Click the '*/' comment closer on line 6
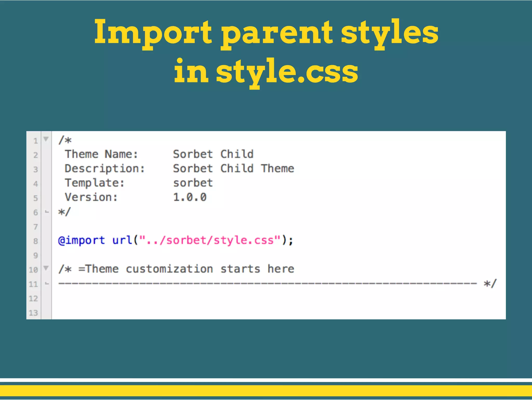Screen dimensions: 532x400 tap(64, 212)
